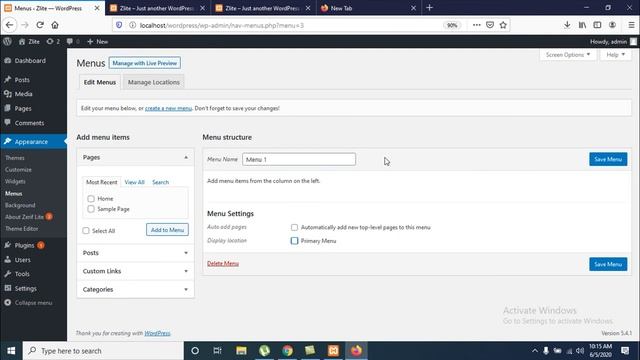The width and height of the screenshot is (640, 360).
Task: Click the Menu Name input field
Action: point(299,159)
